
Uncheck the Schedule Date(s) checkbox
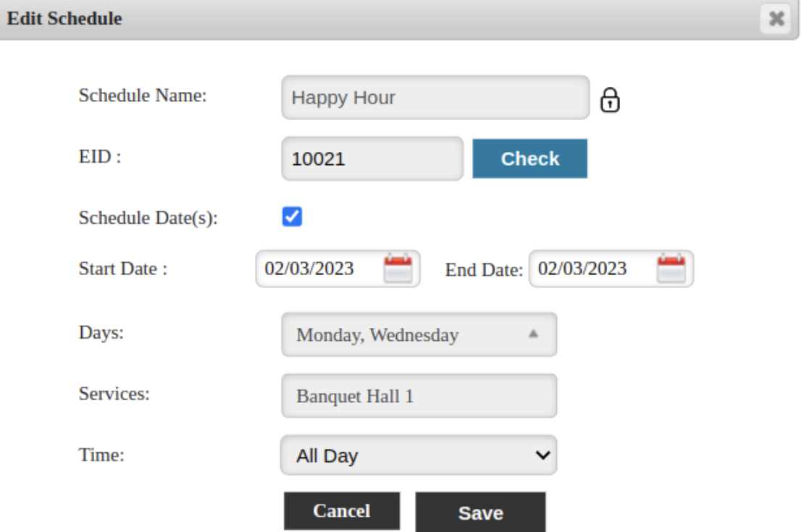click(x=292, y=216)
